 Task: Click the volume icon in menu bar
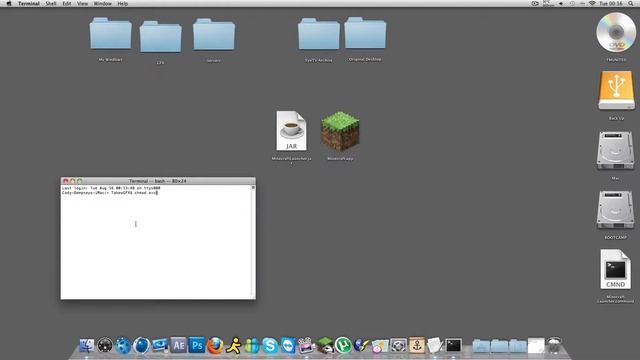561,3
